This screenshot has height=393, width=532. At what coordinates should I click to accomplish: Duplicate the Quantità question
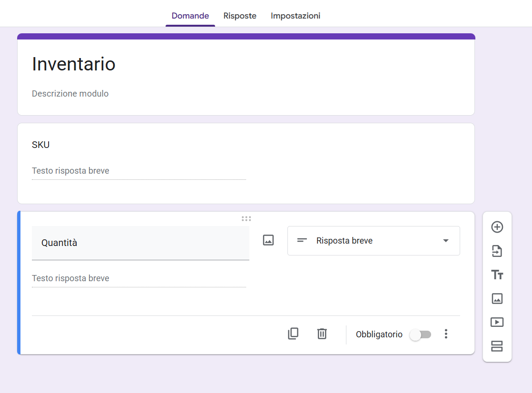(293, 334)
